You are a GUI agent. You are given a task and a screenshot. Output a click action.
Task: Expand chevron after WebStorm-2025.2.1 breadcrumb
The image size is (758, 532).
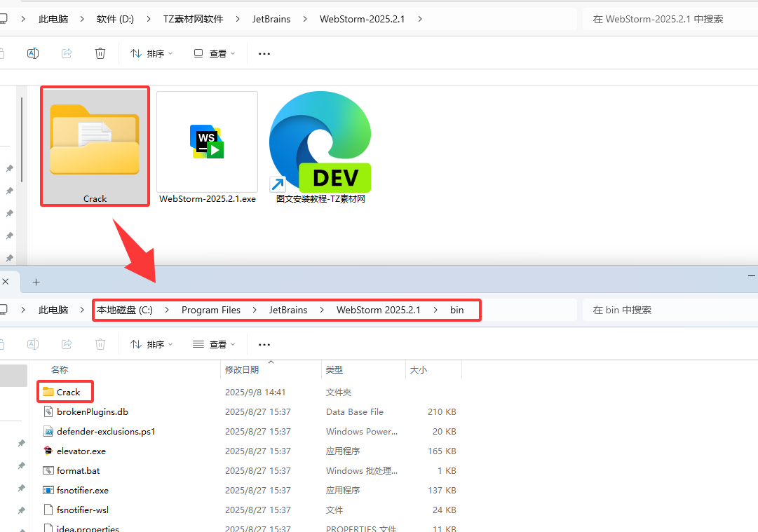click(420, 20)
